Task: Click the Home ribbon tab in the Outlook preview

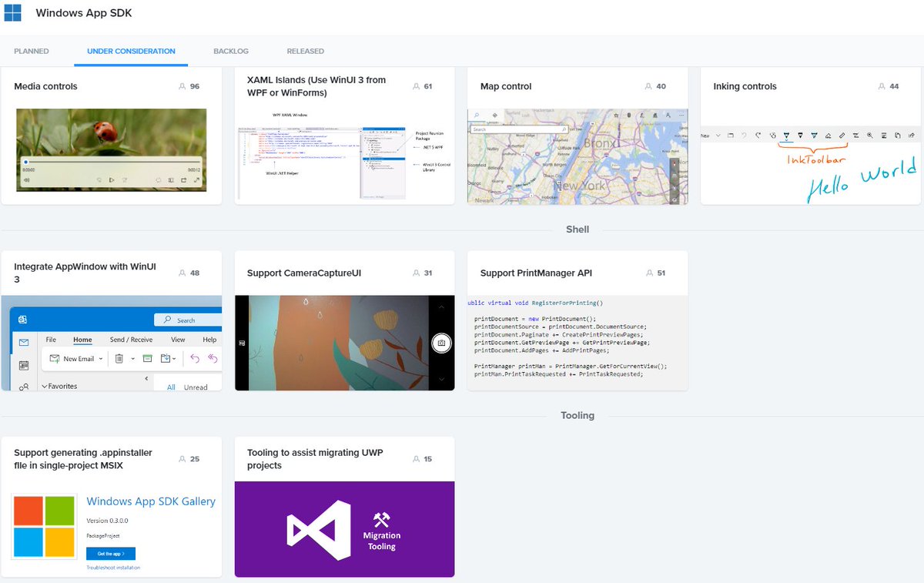Action: (x=82, y=340)
